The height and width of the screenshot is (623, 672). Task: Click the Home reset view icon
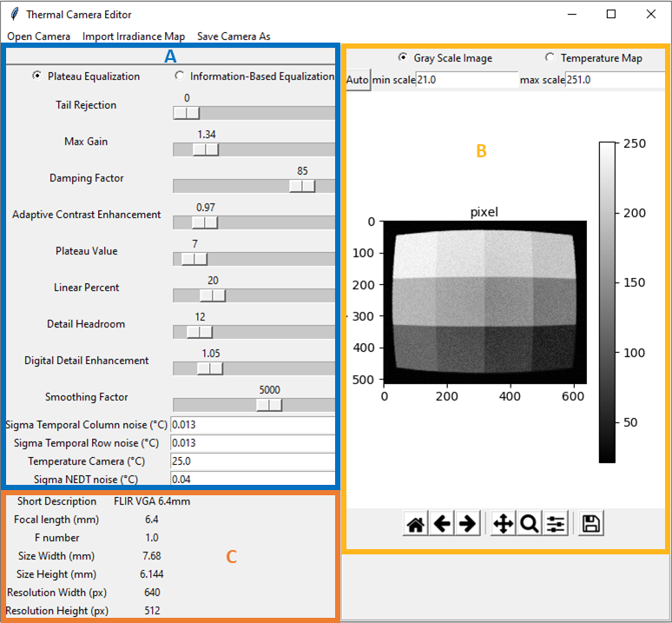pyautogui.click(x=417, y=524)
